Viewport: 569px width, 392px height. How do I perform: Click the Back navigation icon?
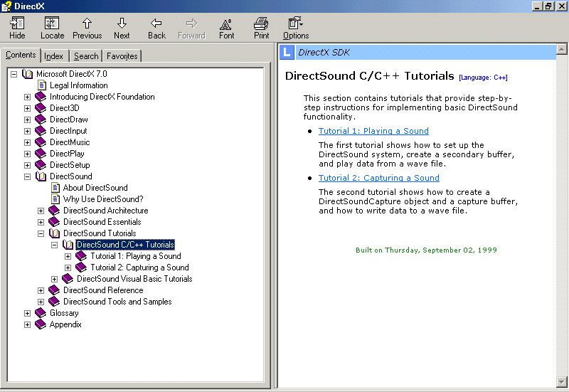point(156,23)
